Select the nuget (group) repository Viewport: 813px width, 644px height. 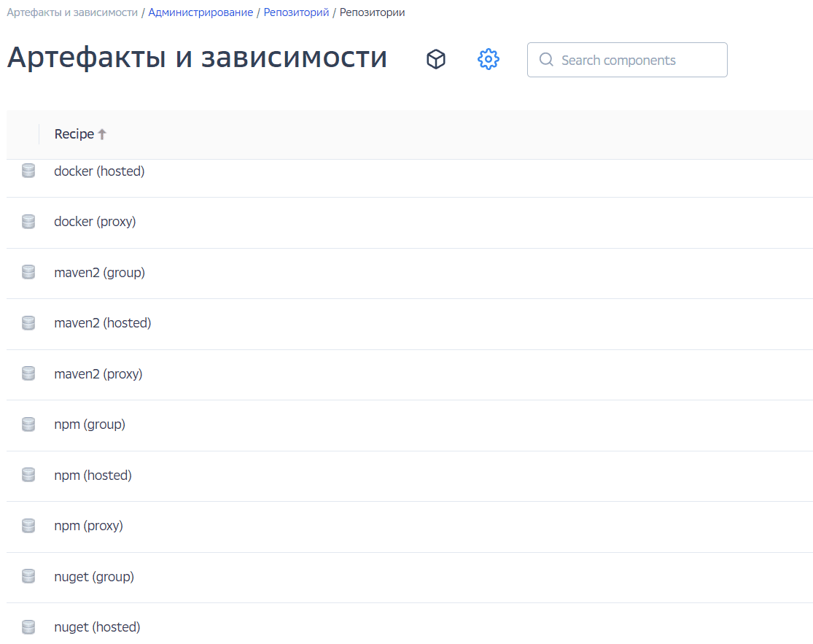click(x=94, y=576)
